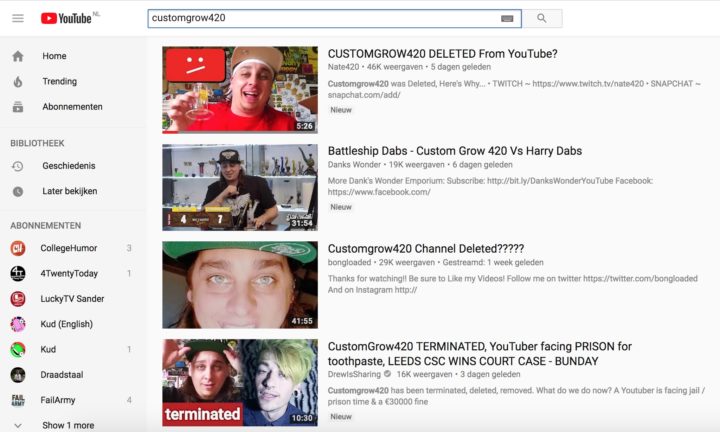Open DrewIsSharing channel link

[354, 374]
